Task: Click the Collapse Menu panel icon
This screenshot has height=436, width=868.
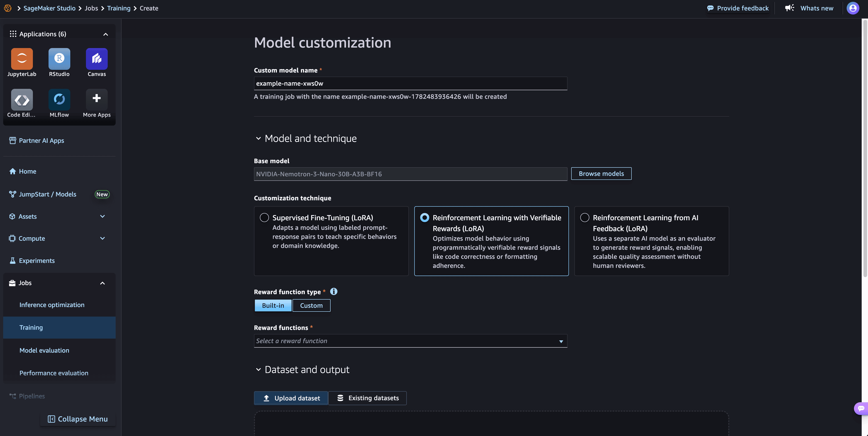Action: (51, 419)
